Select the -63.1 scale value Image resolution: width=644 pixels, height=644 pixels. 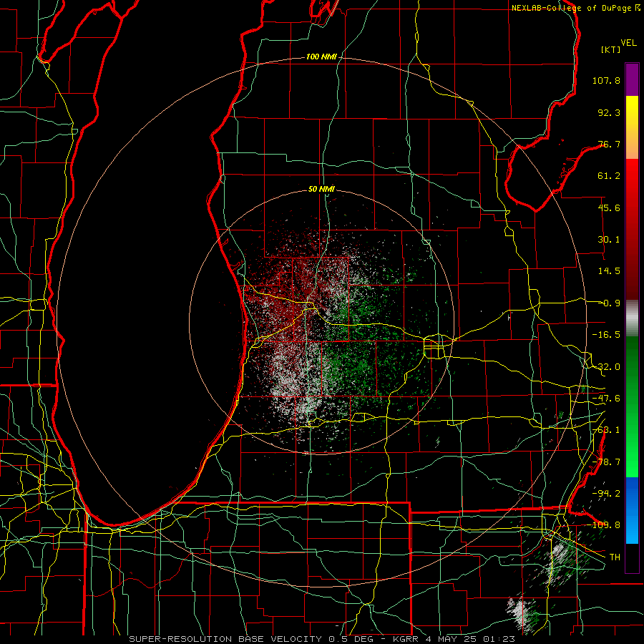pos(606,430)
